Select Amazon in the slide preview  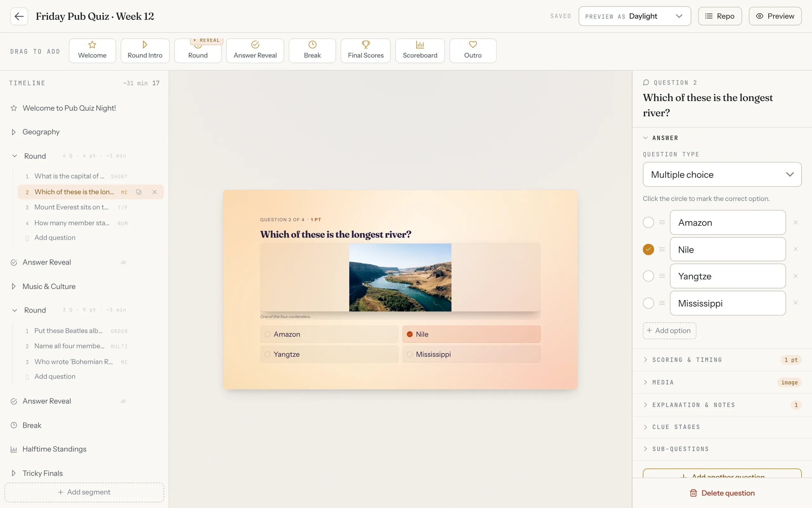click(x=329, y=334)
